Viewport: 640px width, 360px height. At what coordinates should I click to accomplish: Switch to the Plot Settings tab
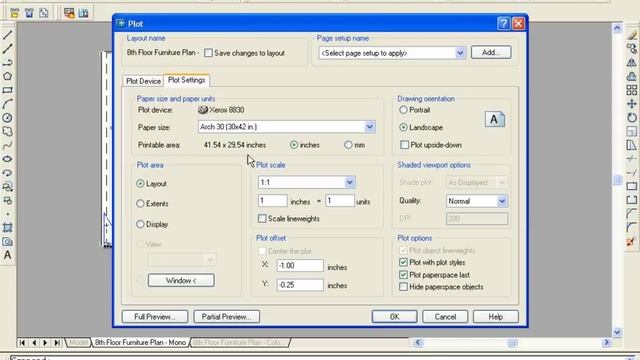coord(187,80)
